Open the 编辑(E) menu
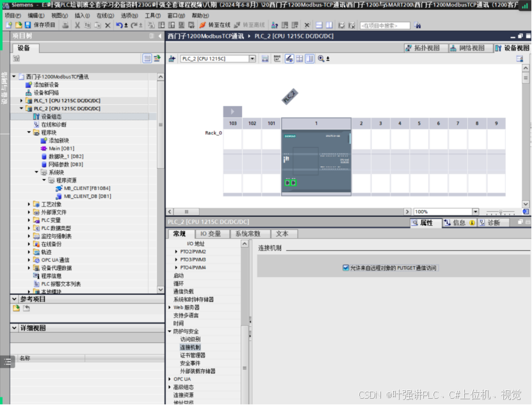 (36, 15)
